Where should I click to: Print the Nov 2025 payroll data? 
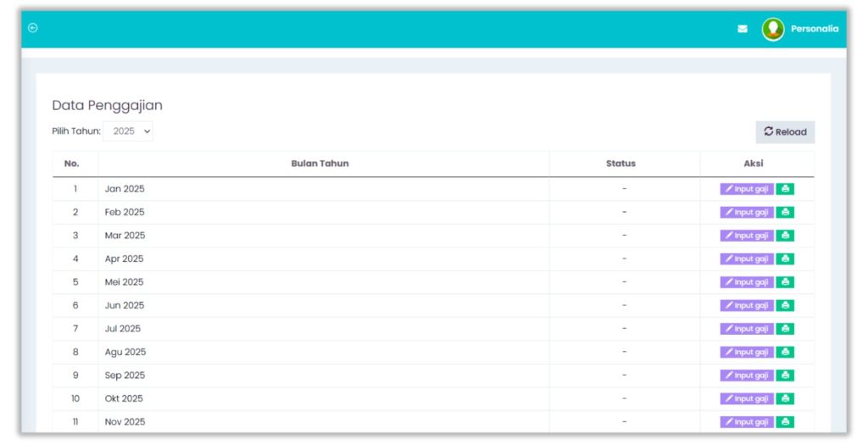click(x=785, y=422)
